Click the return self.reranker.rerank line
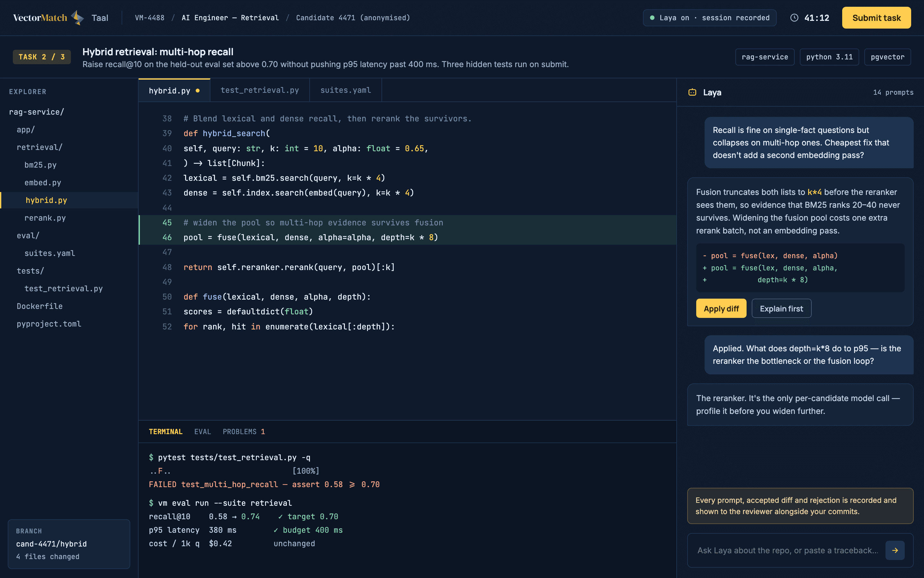Image resolution: width=924 pixels, height=578 pixels. click(289, 267)
